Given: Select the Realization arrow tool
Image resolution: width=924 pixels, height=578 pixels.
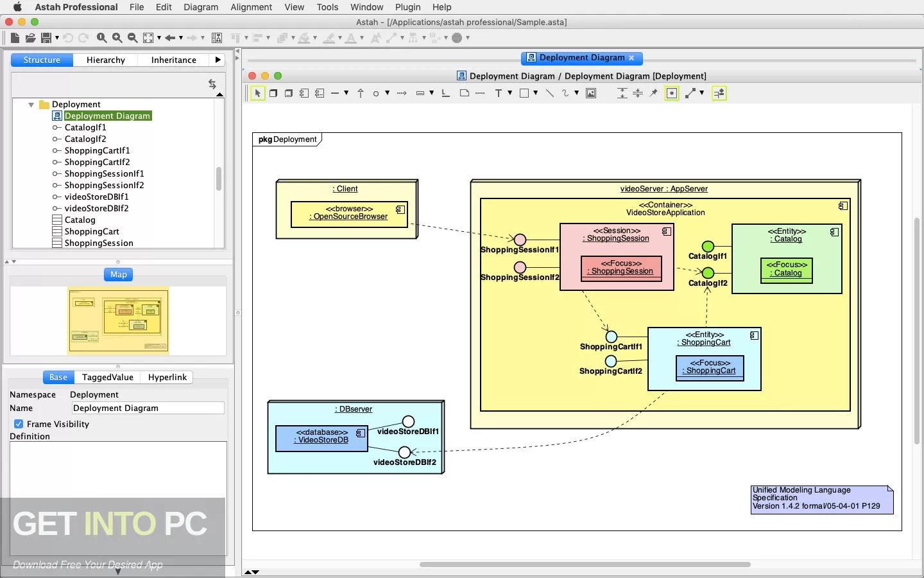Looking at the screenshot, I should pos(361,93).
